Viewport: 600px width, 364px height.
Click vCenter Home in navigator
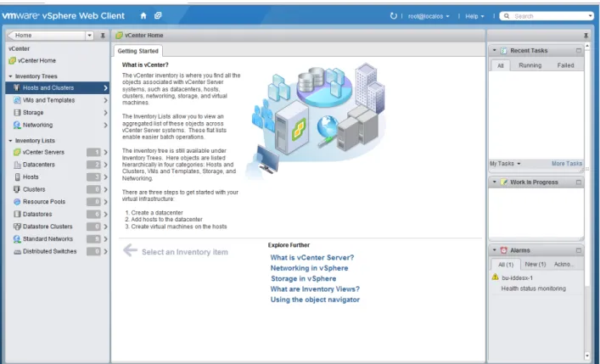36,60
